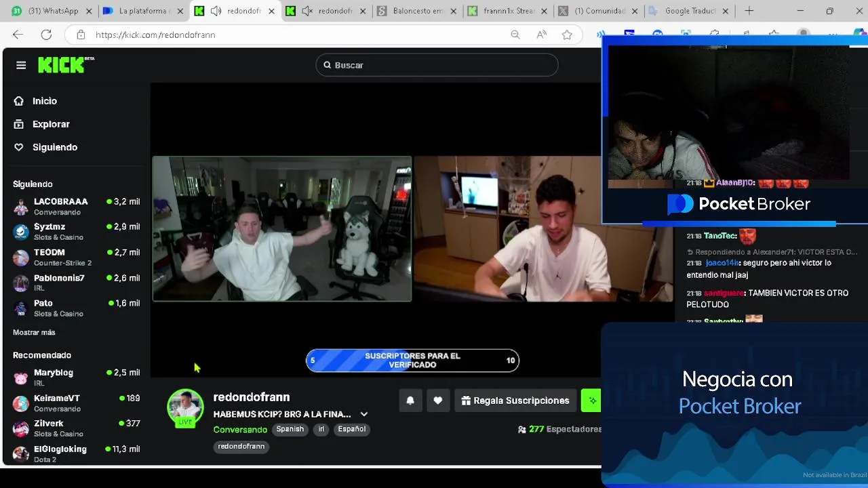Viewport: 868px width, 488px height.
Task: Close the WhatsApp tab
Action: click(x=89, y=11)
